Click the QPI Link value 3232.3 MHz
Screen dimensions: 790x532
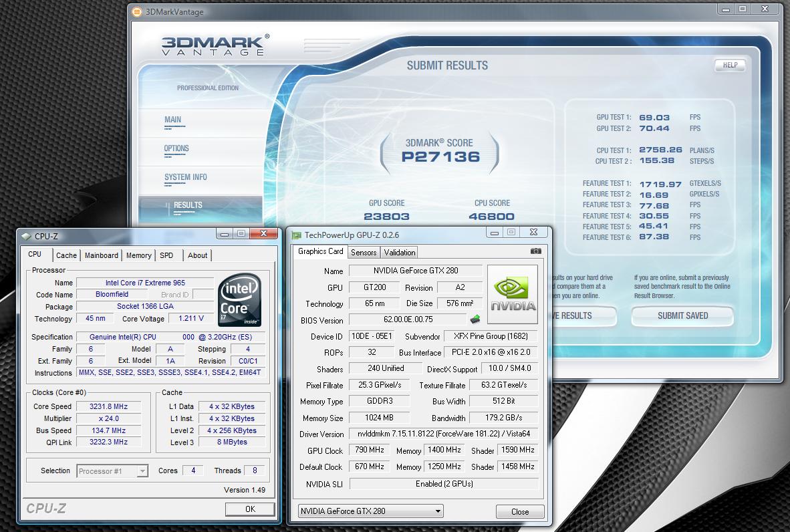(x=108, y=442)
